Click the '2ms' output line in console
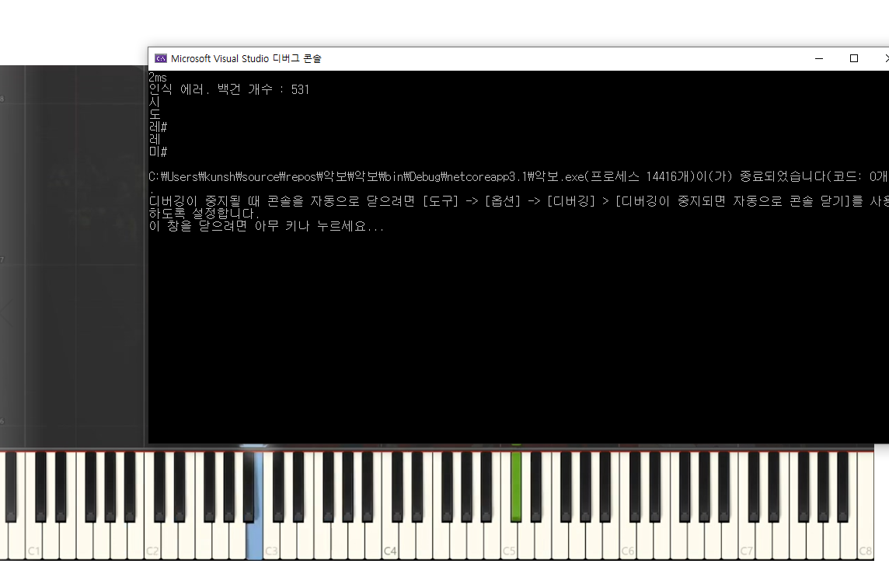Viewport: 889px width, 588px height. click(x=158, y=78)
